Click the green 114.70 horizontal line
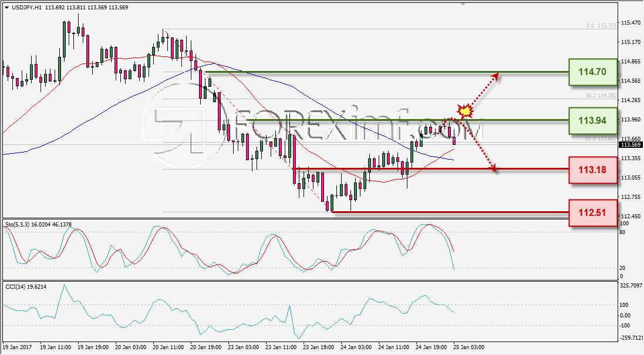This screenshot has width=644, height=355. 387,72
